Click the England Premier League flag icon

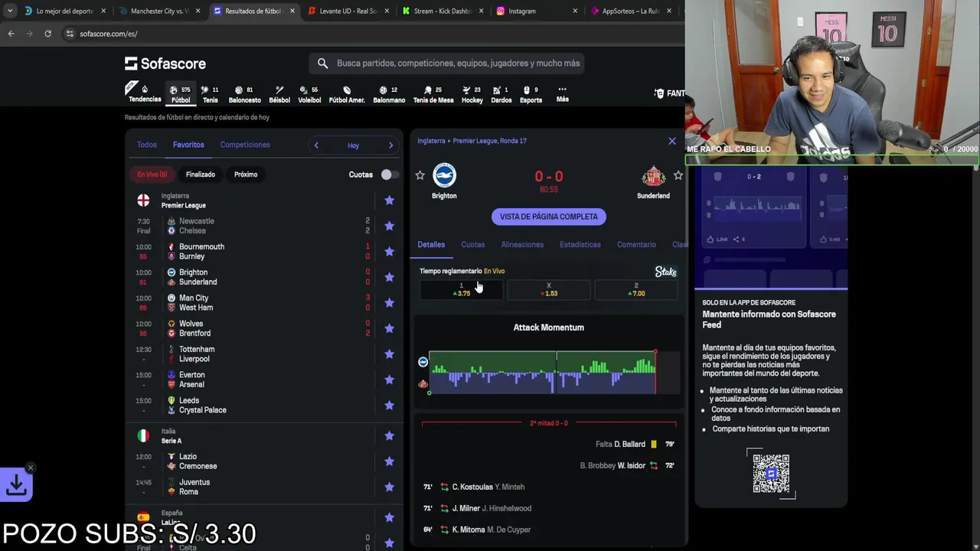point(143,201)
